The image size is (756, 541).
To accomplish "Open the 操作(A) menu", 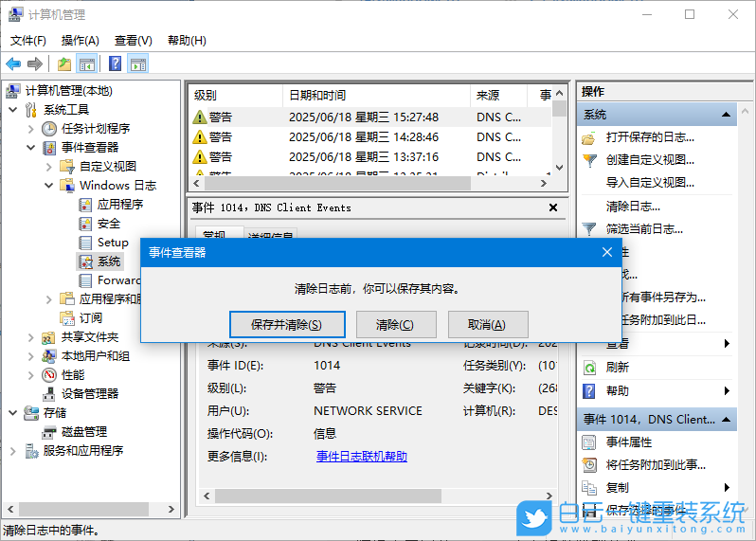I will click(80, 41).
